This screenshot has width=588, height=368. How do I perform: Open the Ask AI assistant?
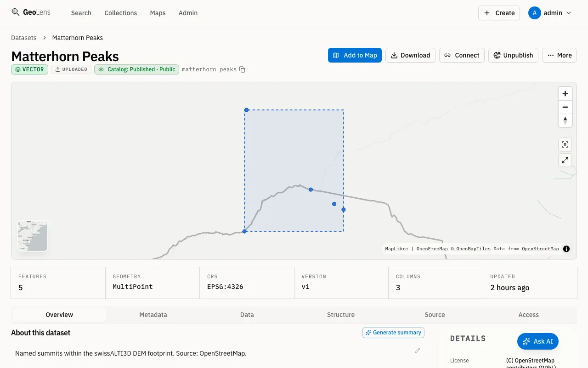point(538,341)
